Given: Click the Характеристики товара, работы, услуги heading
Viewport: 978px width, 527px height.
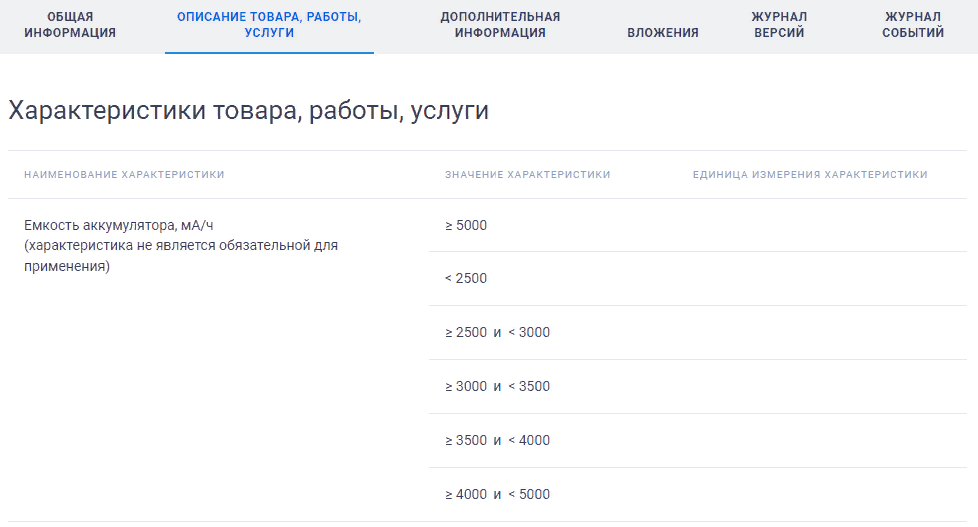Looking at the screenshot, I should pyautogui.click(x=249, y=111).
